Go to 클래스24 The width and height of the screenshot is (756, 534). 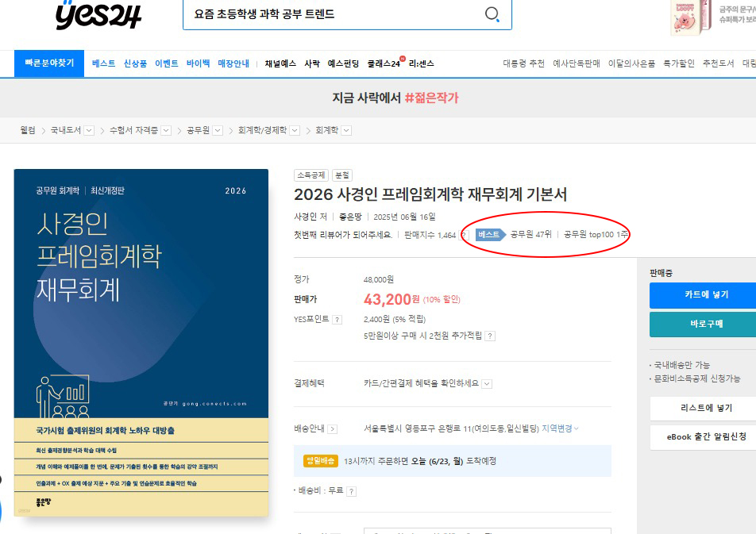(384, 63)
